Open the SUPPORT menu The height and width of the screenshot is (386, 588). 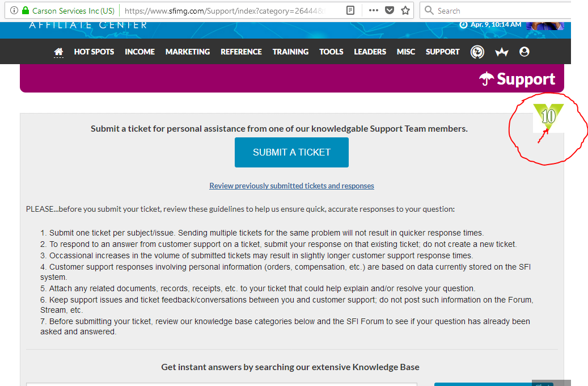click(x=442, y=52)
